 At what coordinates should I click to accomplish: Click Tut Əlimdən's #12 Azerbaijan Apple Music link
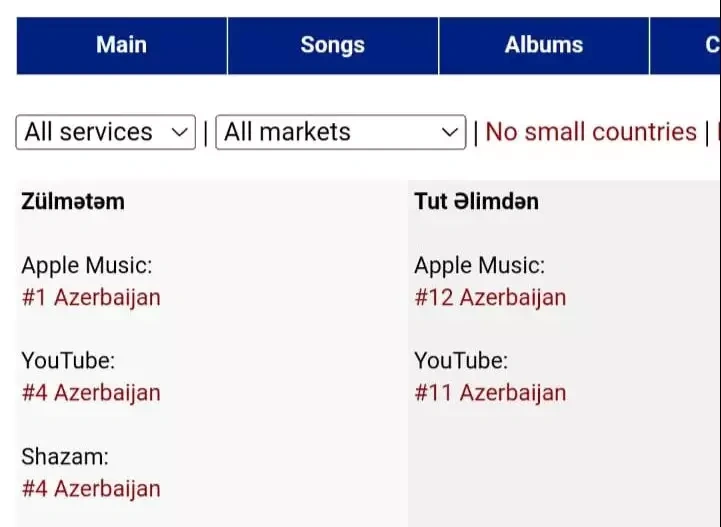tap(490, 297)
